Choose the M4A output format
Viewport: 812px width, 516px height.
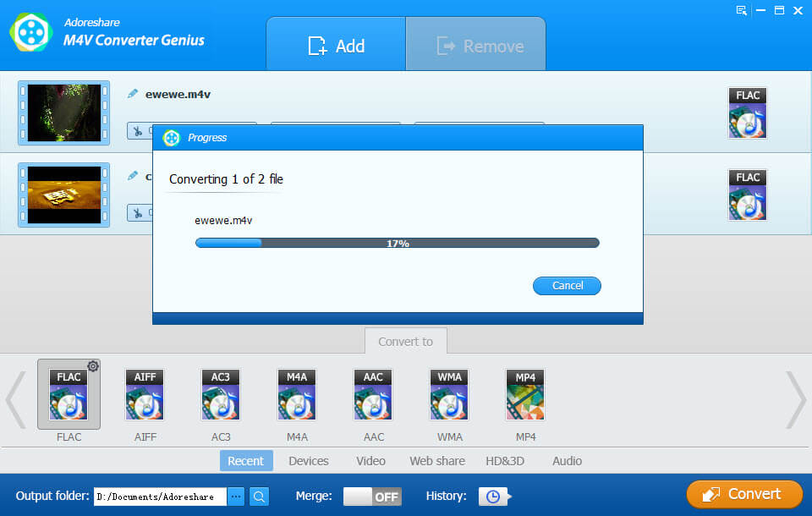[x=297, y=394]
